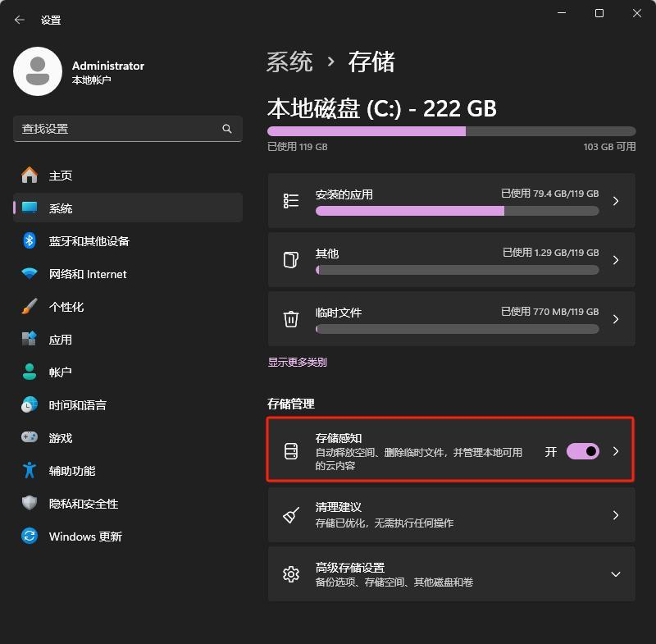The width and height of the screenshot is (656, 644).
Task: Open 存储感知 details via chevron arrow
Action: pyautogui.click(x=616, y=451)
